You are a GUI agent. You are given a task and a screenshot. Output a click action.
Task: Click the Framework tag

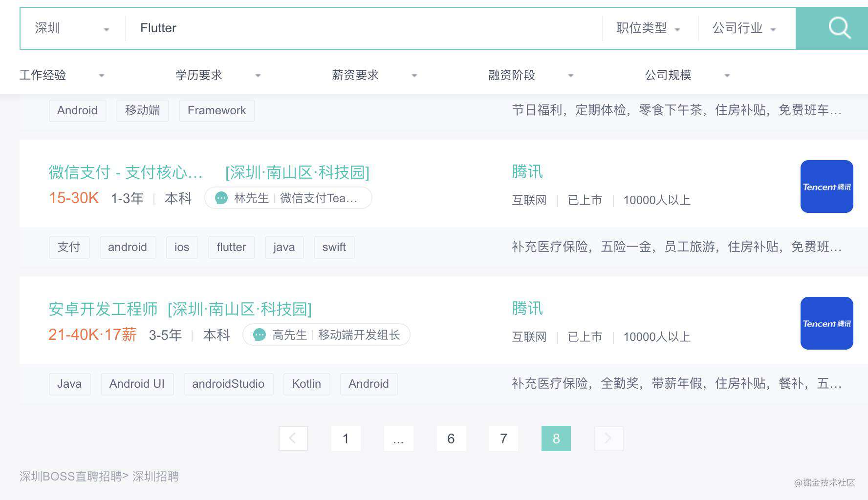pyautogui.click(x=217, y=110)
